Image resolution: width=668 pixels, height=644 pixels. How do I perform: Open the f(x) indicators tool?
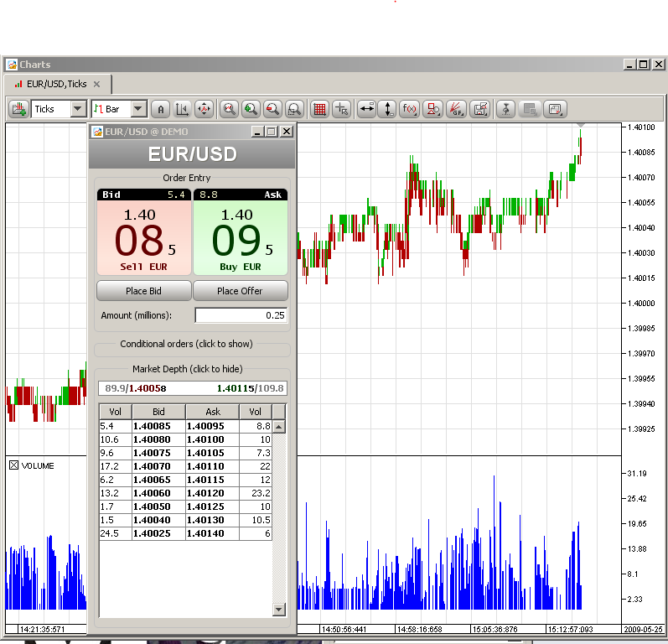point(410,109)
